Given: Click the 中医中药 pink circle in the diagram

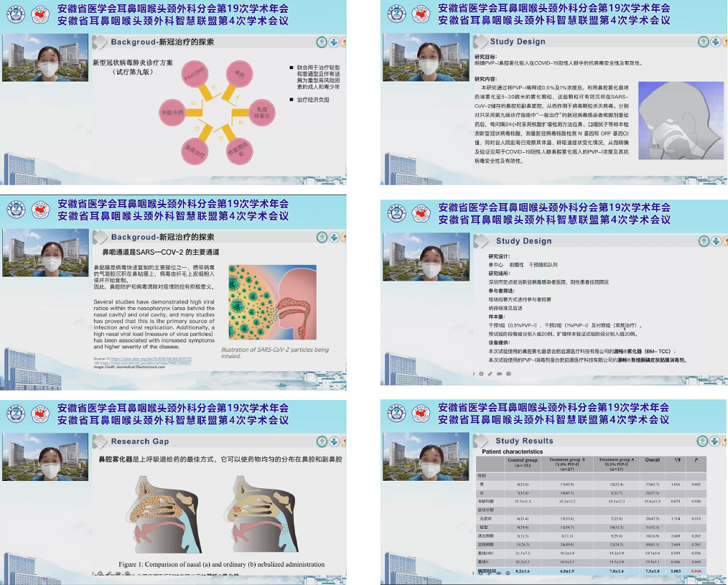Looking at the screenshot, I should tap(173, 112).
